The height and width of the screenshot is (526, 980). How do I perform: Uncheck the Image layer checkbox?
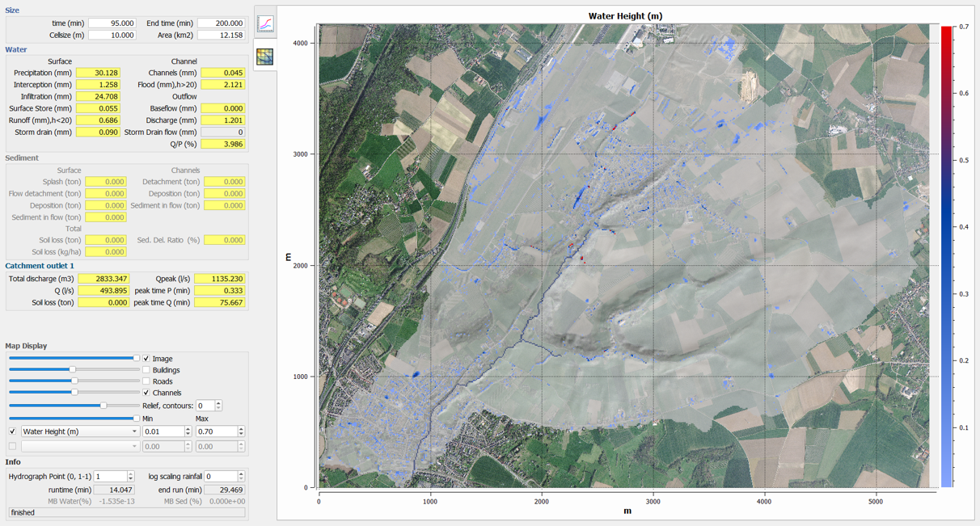pyautogui.click(x=146, y=359)
